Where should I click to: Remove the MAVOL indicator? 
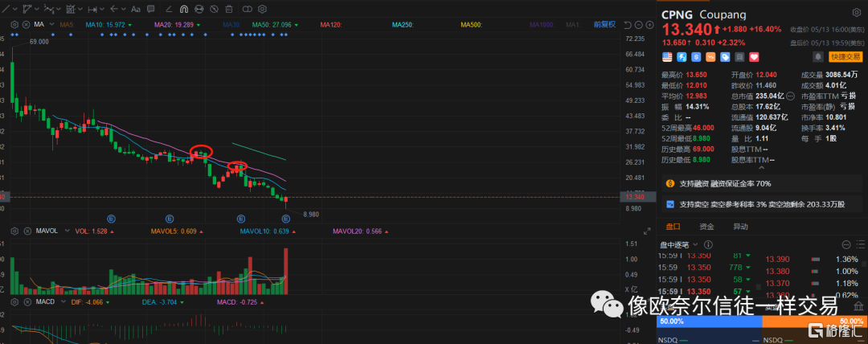coord(26,231)
